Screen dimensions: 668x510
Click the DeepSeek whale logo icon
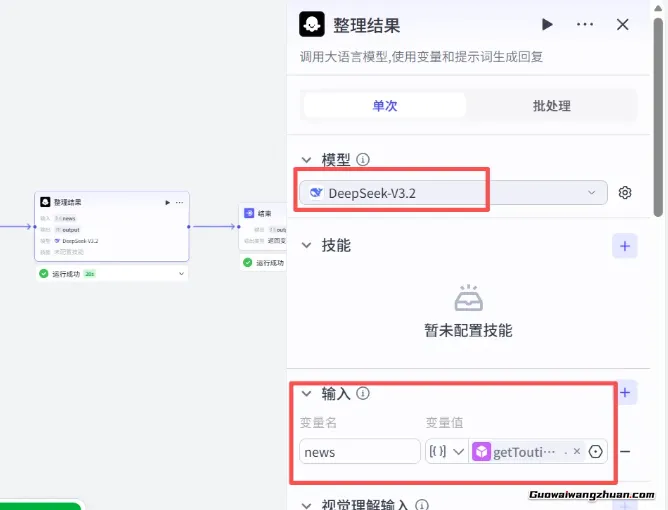point(316,193)
